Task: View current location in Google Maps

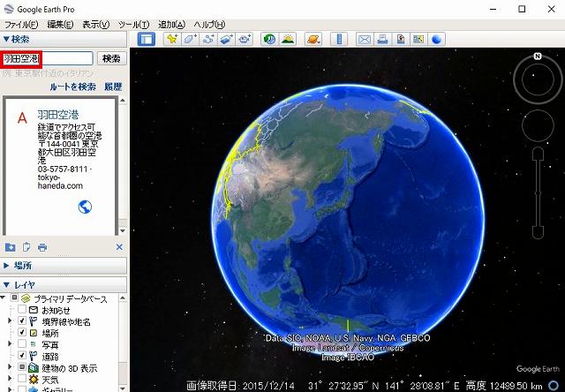Action: pyautogui.click(x=418, y=39)
